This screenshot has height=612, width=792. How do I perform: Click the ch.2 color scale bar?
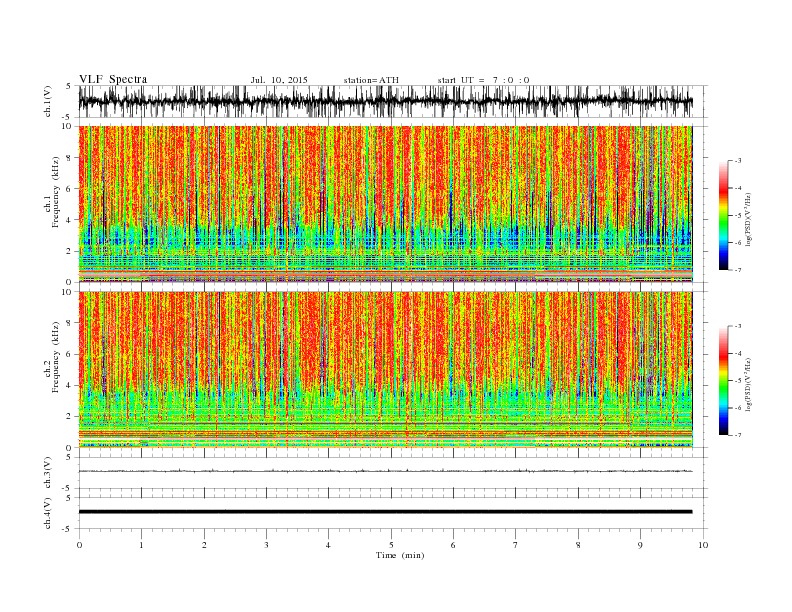click(x=723, y=381)
